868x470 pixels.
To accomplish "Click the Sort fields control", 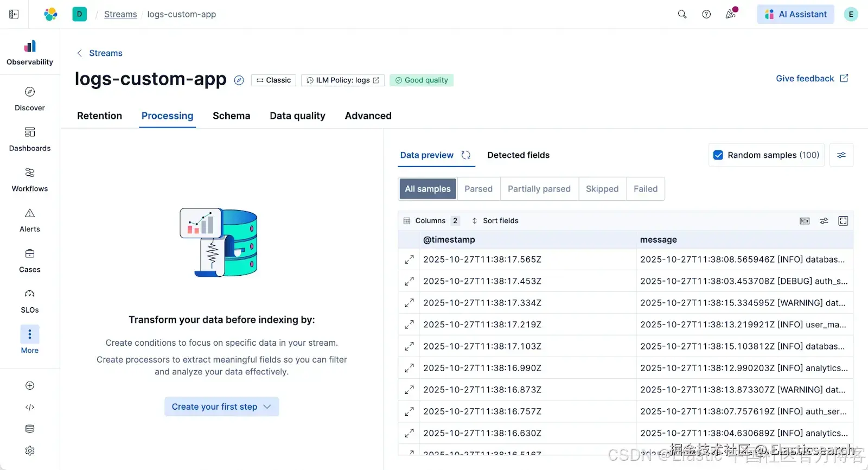I will click(x=495, y=221).
